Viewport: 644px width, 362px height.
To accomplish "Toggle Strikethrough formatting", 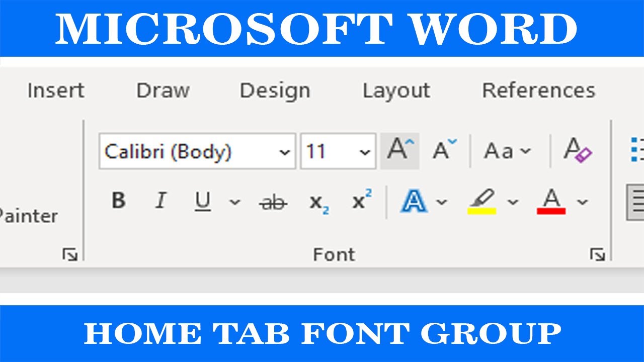I will [273, 203].
